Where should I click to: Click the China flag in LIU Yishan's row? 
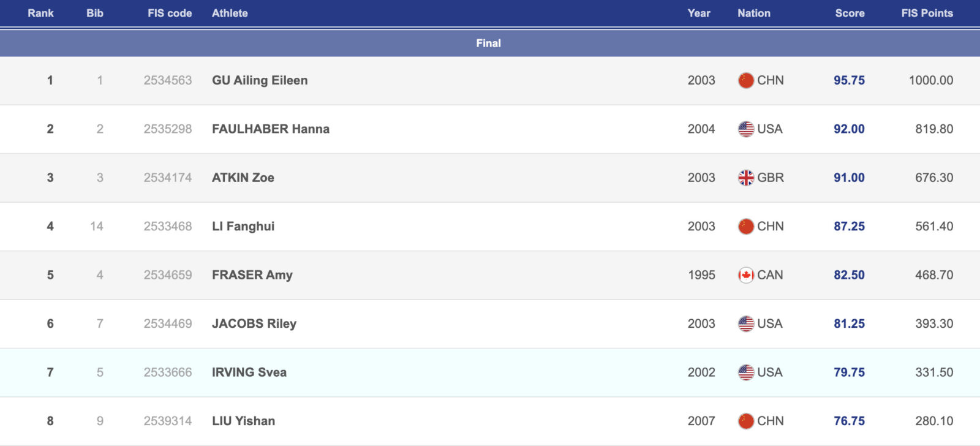[745, 421]
